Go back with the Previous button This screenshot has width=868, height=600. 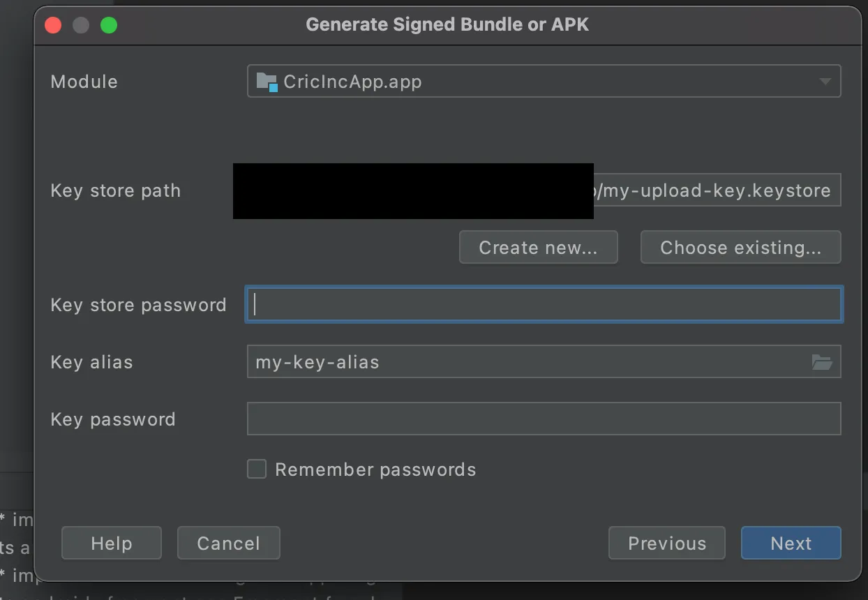click(x=666, y=543)
